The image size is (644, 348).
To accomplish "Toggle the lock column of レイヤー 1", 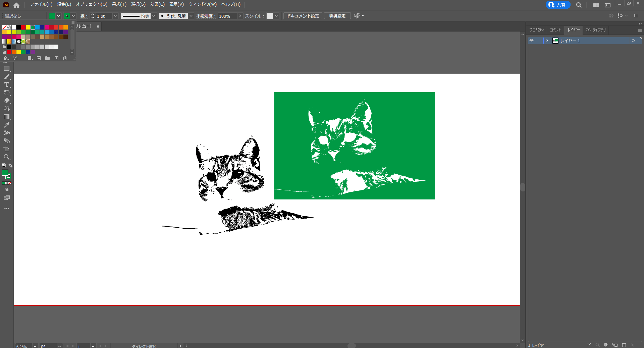I will click(539, 41).
